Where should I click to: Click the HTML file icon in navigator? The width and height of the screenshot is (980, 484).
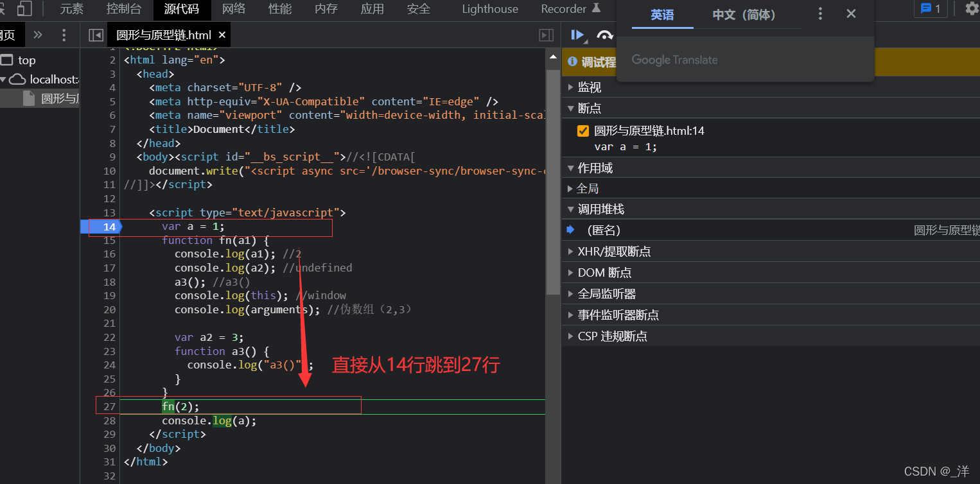pyautogui.click(x=29, y=98)
